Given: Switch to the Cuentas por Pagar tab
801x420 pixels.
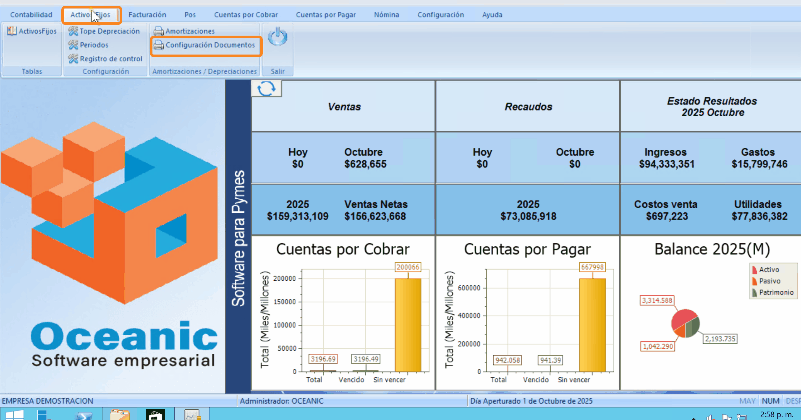Looking at the screenshot, I should [x=324, y=15].
